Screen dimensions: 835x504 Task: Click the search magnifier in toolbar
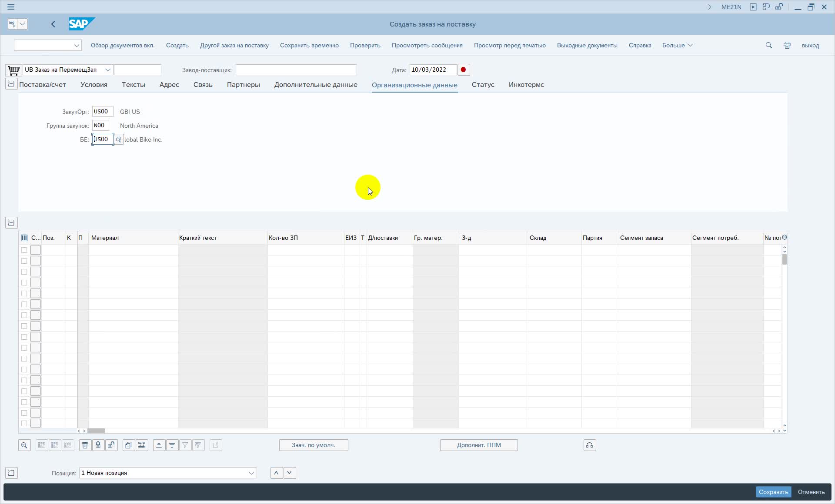coord(769,45)
